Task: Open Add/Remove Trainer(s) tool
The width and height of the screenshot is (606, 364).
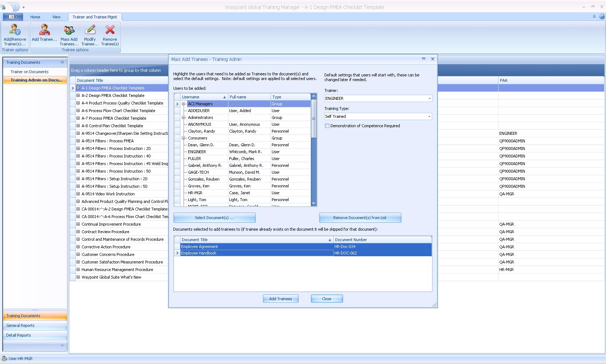Action: click(x=15, y=35)
